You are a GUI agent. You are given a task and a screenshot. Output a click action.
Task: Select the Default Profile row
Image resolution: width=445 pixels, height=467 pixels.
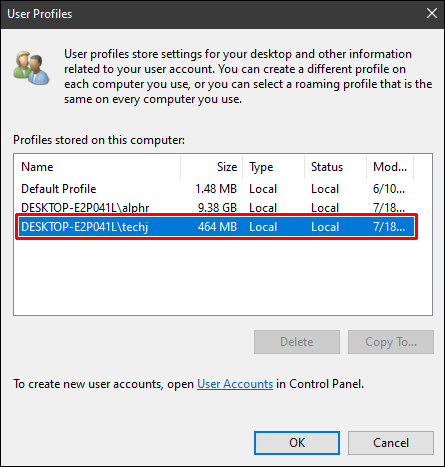click(x=216, y=189)
